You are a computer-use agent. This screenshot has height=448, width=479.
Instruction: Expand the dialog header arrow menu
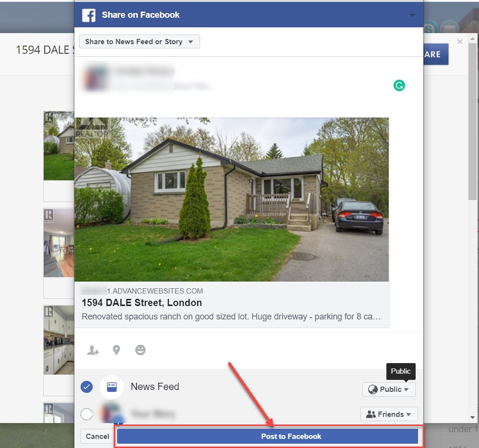pyautogui.click(x=412, y=15)
